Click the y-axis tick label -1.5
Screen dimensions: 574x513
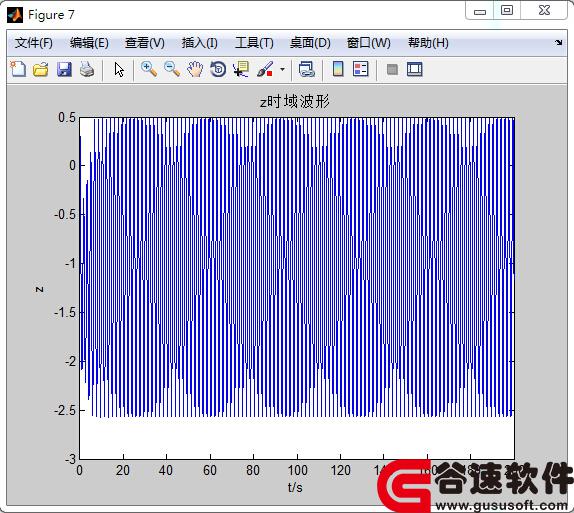pos(65,312)
